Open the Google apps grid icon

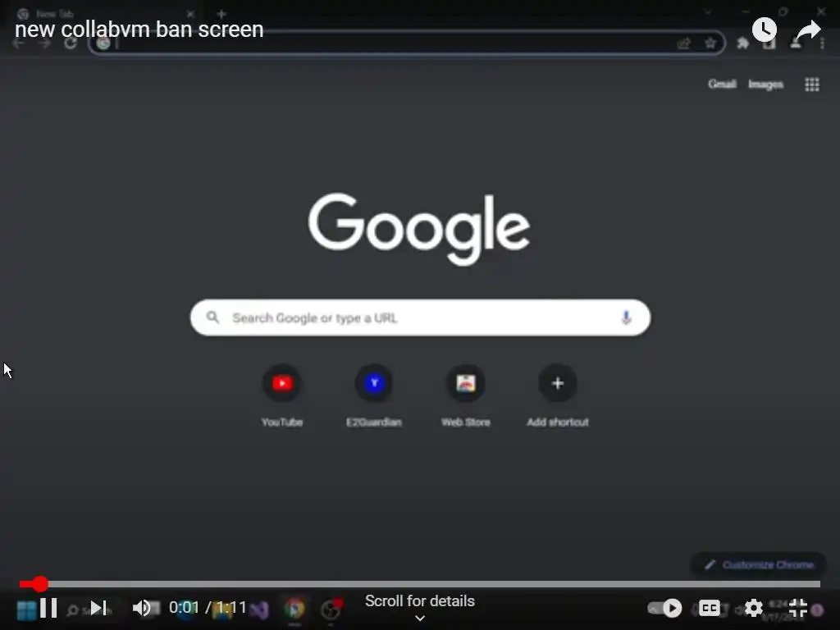812,84
